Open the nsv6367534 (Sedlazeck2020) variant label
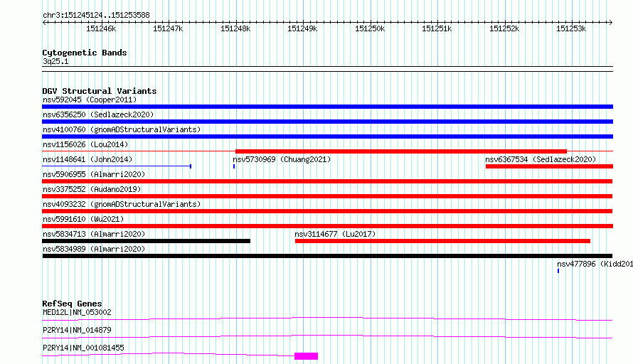Viewport: 633px width, 364px height. pyautogui.click(x=541, y=159)
